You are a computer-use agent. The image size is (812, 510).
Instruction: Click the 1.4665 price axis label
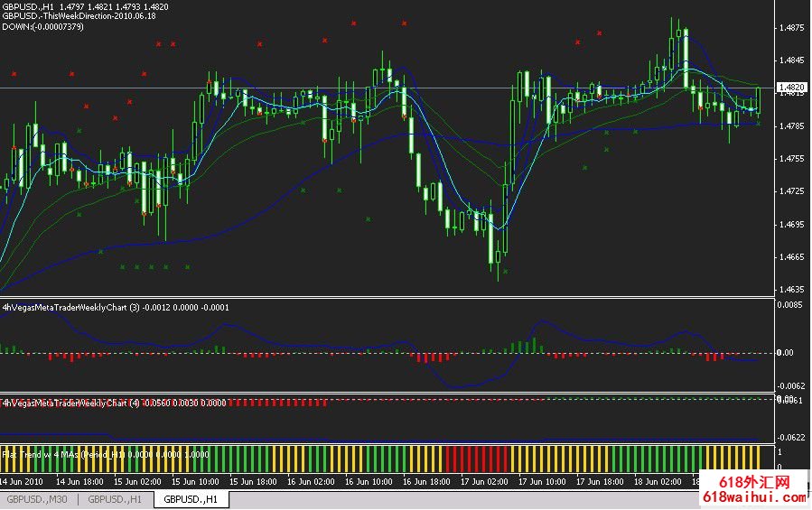(792, 257)
